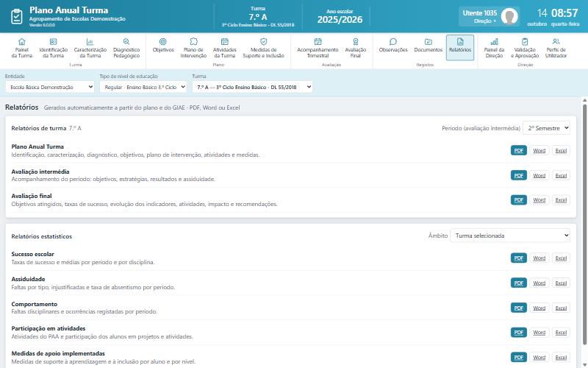Export Participação em atividades as Word
Image resolution: width=588 pixels, height=368 pixels.
click(539, 333)
